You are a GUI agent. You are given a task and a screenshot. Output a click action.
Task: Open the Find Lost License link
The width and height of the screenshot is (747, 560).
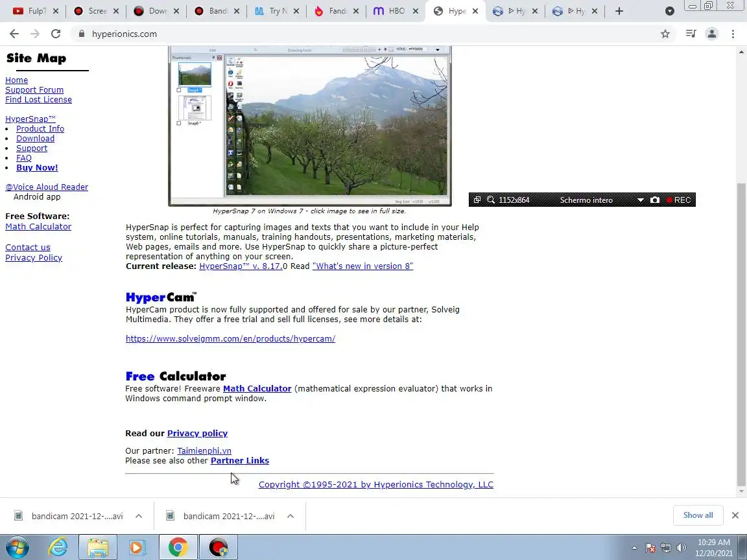coord(39,100)
